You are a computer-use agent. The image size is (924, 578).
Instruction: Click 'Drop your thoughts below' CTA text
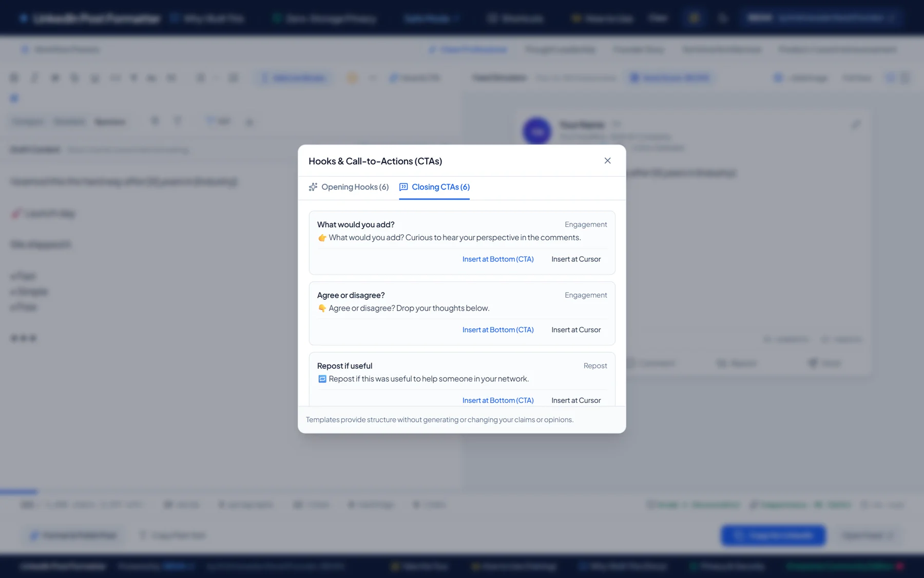tap(409, 309)
